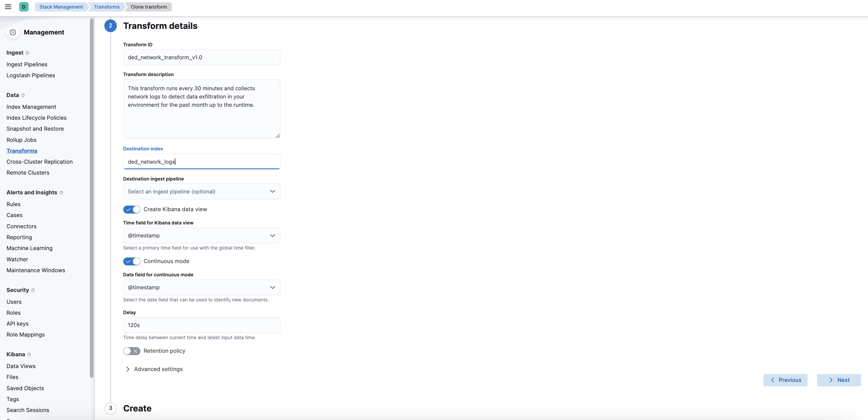Viewport: 868px width, 420px height.
Task: Click the help icon beside Data
Action: (x=23, y=95)
